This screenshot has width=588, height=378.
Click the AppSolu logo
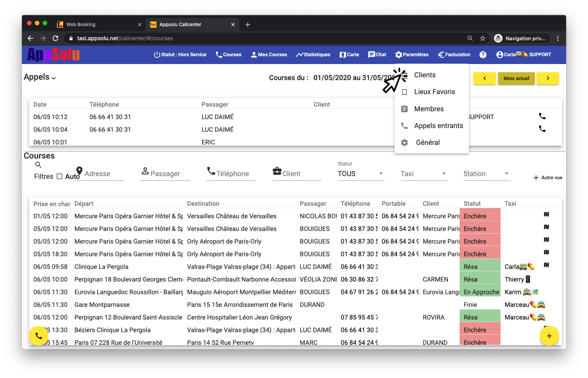coord(53,55)
